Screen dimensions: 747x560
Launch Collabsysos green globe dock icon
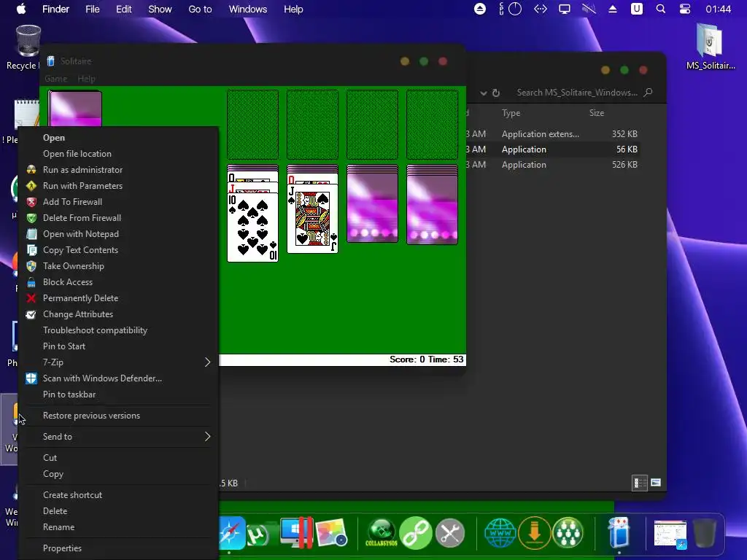(x=381, y=532)
